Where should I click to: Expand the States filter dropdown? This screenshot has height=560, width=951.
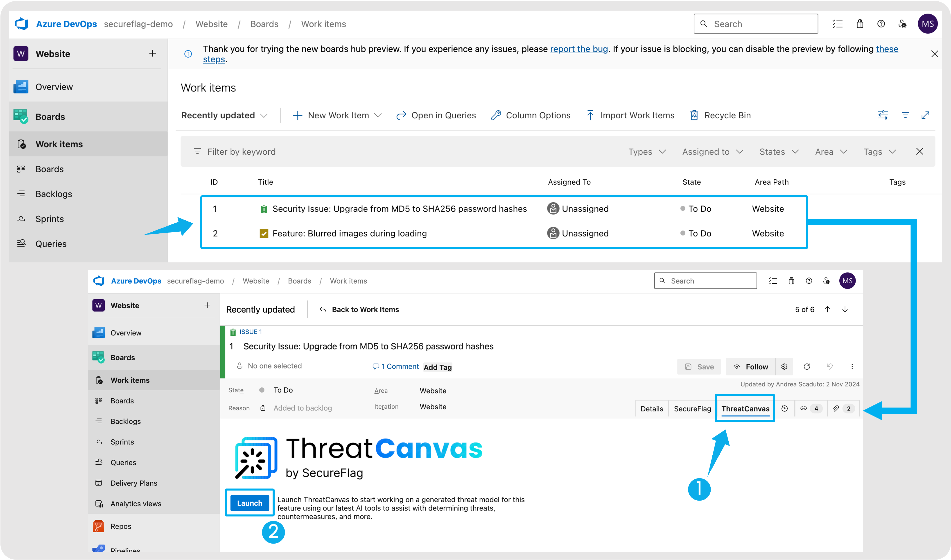(779, 152)
